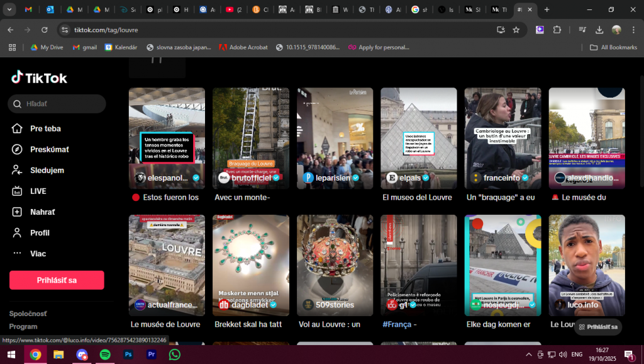Open Preskúmať explore page
The height and width of the screenshot is (364, 644).
tap(49, 149)
